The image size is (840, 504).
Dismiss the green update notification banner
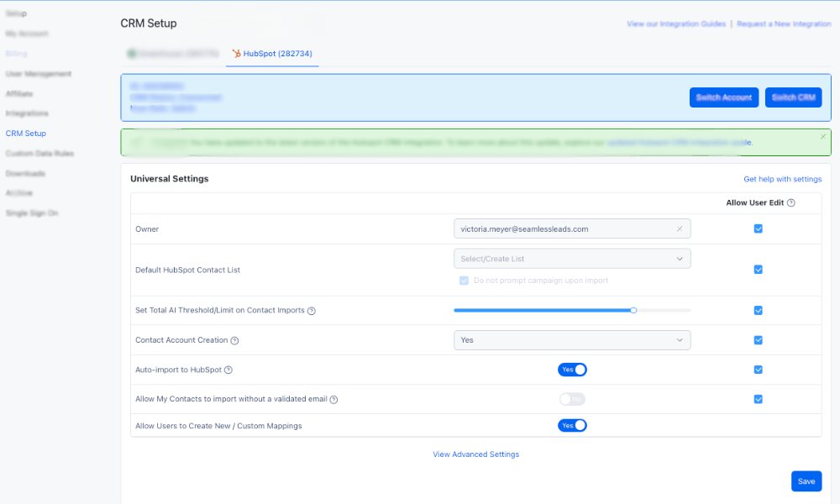[x=823, y=137]
